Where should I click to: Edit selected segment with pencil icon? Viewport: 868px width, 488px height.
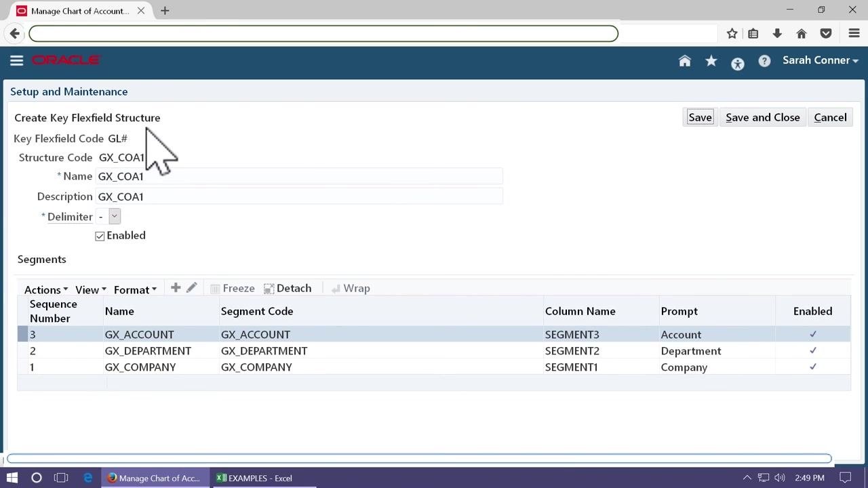[x=192, y=288]
